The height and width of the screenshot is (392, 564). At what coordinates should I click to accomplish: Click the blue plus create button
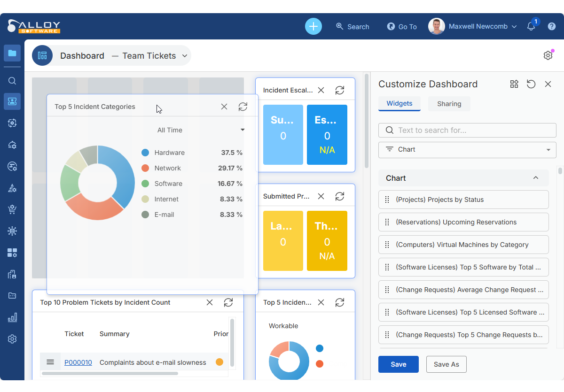[313, 26]
